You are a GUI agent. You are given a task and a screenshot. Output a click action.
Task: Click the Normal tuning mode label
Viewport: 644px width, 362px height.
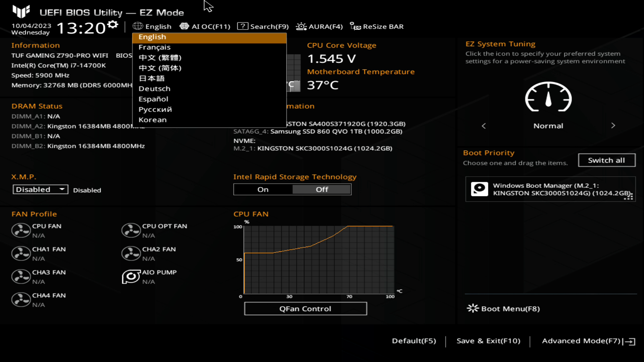tap(548, 126)
